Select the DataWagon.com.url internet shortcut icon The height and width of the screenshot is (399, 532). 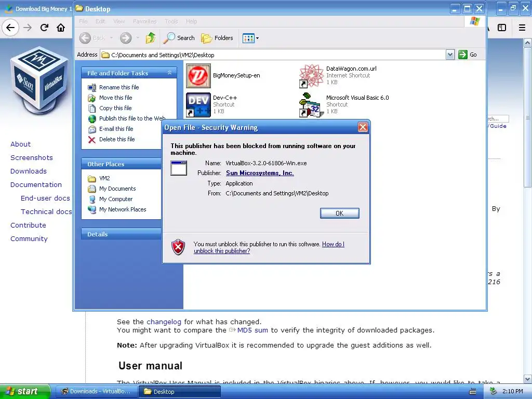311,76
